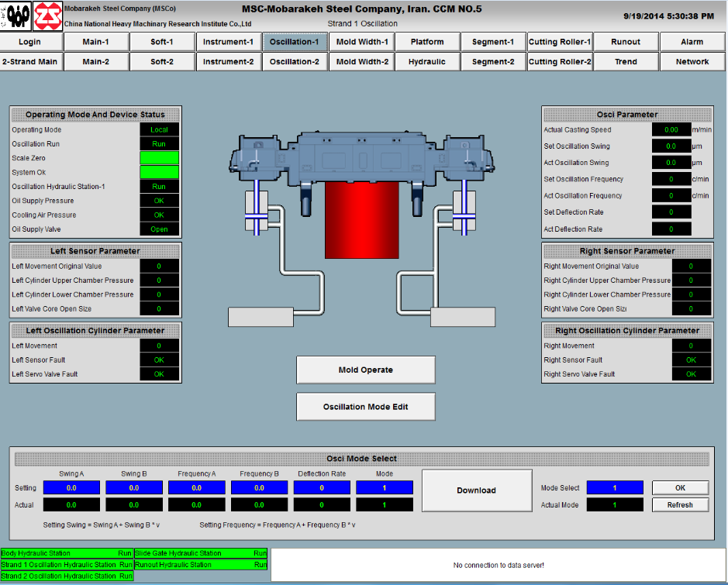Switch to Oscillation-2 tab
This screenshot has width=728, height=585.
[x=295, y=62]
